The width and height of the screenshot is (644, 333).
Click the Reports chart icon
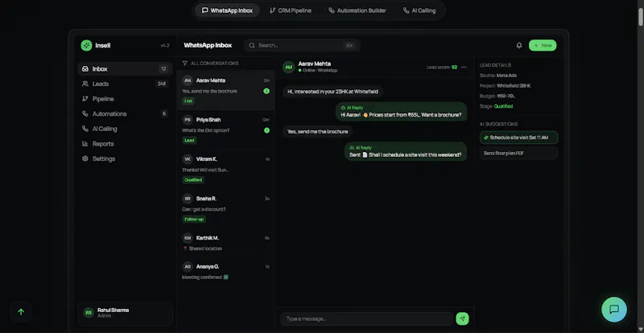point(85,144)
